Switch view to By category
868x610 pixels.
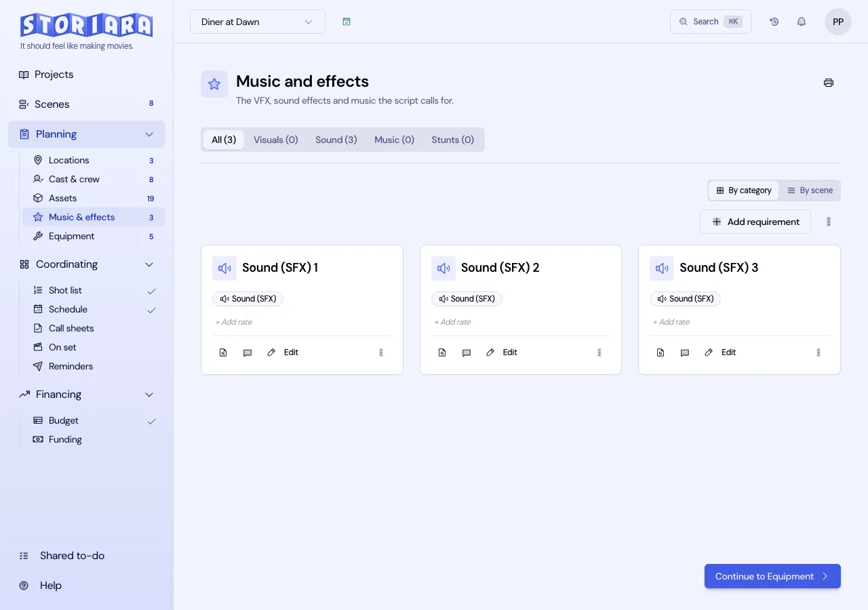tap(744, 190)
